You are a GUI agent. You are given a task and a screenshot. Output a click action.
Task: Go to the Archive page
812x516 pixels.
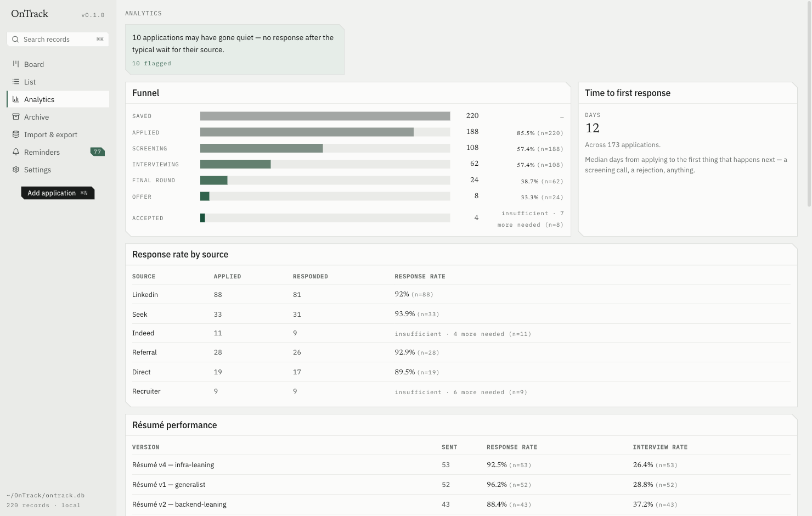(58, 117)
